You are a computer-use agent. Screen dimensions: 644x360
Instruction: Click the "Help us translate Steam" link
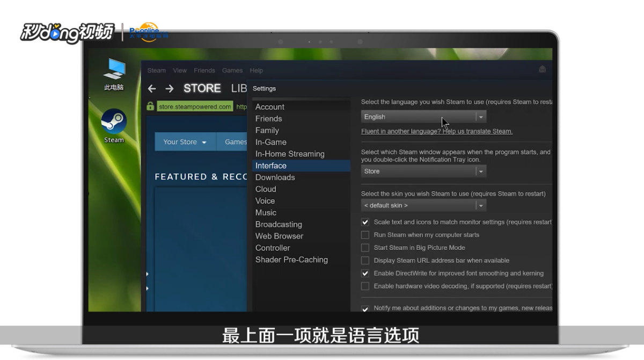pos(436,131)
